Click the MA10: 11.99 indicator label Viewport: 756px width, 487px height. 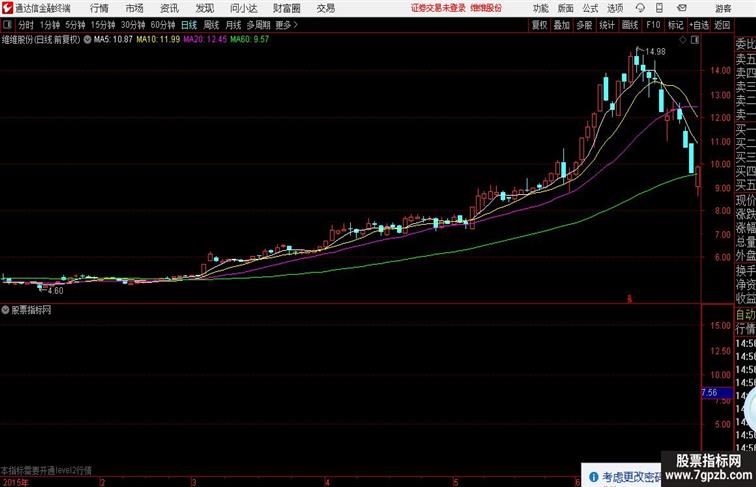click(x=158, y=40)
